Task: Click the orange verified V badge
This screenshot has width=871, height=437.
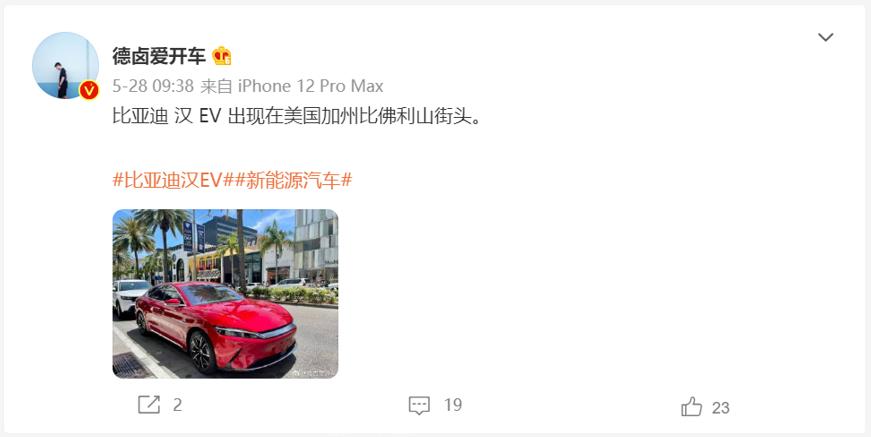Action: (89, 90)
